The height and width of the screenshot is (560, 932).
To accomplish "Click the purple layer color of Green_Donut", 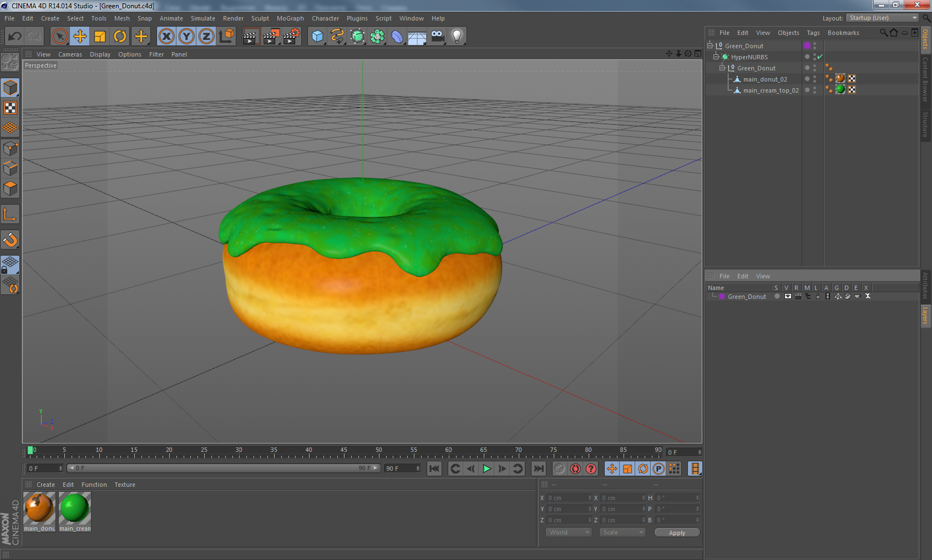I will click(807, 45).
